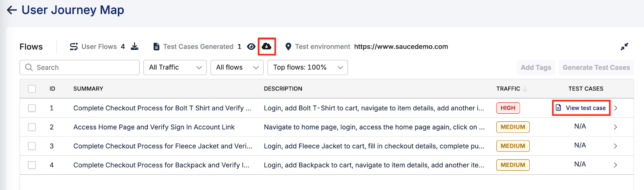Click the User Flows branching icon
The width and height of the screenshot is (644, 190).
click(74, 47)
